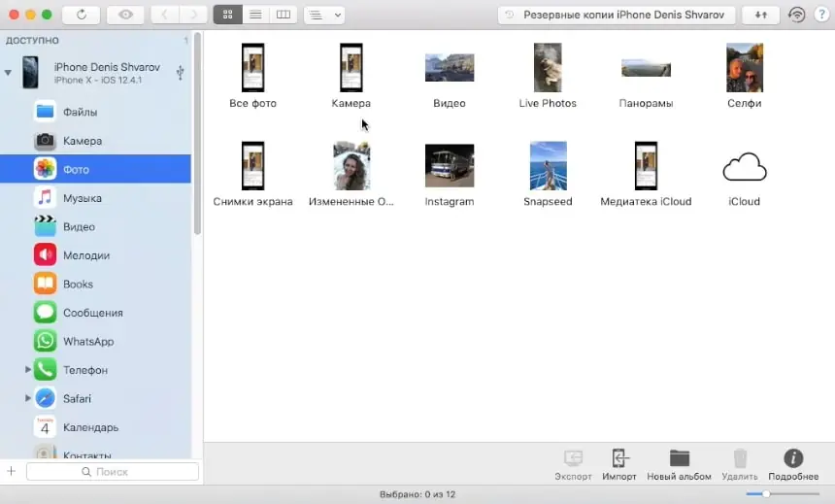Open the Сообщения messages section

pos(96,313)
